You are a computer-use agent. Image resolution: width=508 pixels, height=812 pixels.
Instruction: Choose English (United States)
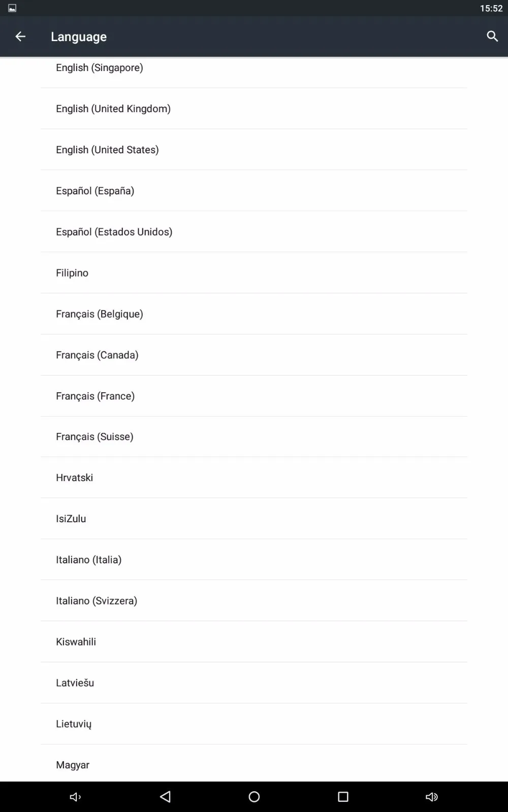pyautogui.click(x=254, y=150)
